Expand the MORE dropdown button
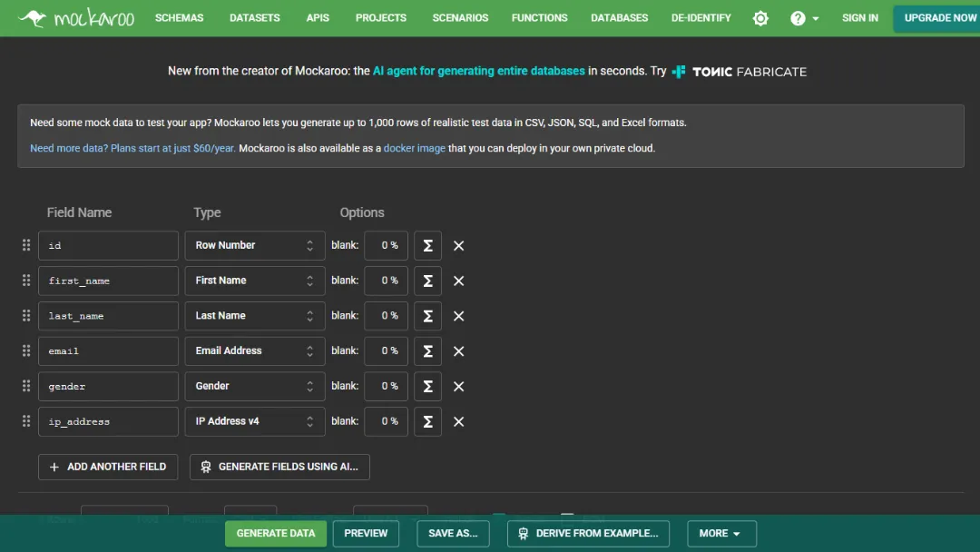 722,533
